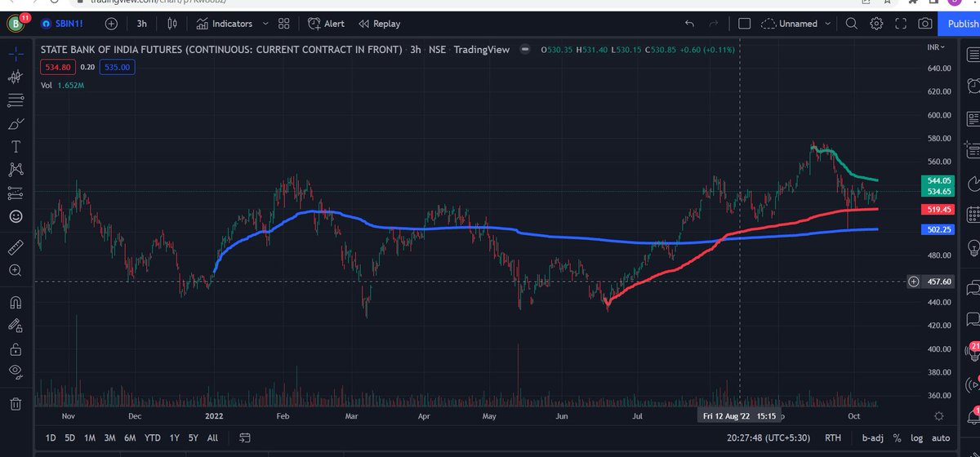The image size is (980, 457).
Task: Open quick search magnifier icon
Action: (852, 24)
